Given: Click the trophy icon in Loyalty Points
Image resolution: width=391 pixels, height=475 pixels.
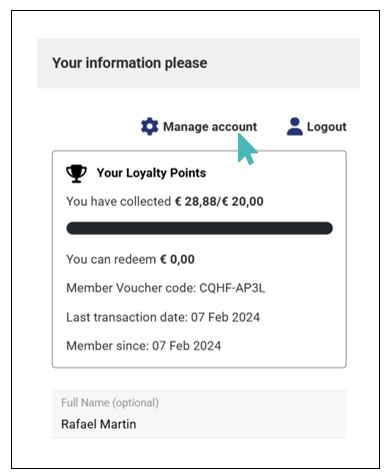Looking at the screenshot, I should click(x=76, y=173).
